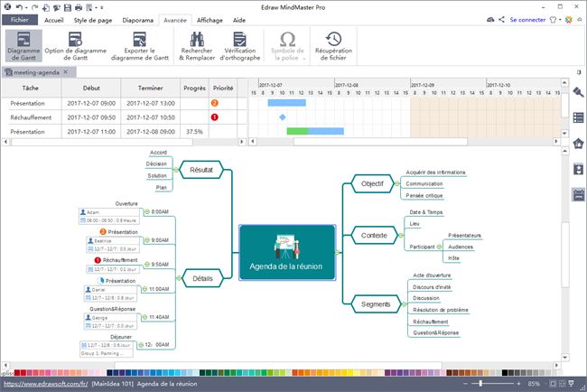Click the Se connecter link
The width and height of the screenshot is (587, 392).
click(527, 20)
